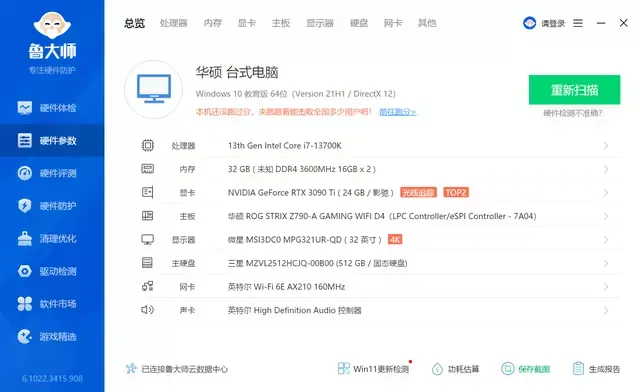Select the 硬件参数 sidebar icon
This screenshot has width=640, height=392.
tap(25, 140)
